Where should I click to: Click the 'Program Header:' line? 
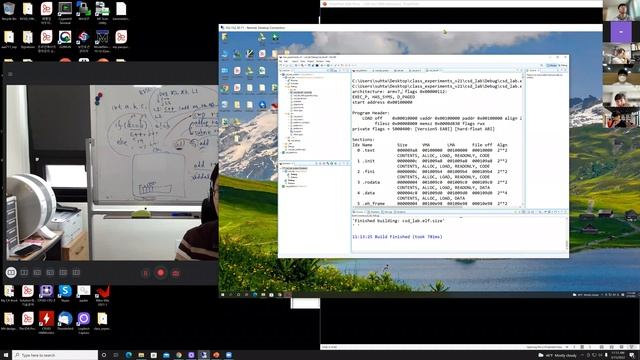(x=371, y=113)
